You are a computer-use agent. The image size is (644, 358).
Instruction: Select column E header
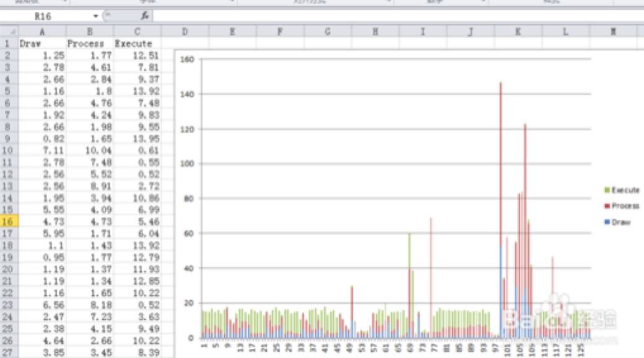(232, 32)
